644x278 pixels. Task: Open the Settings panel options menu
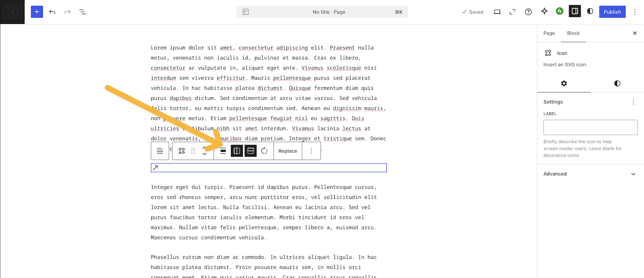633,102
